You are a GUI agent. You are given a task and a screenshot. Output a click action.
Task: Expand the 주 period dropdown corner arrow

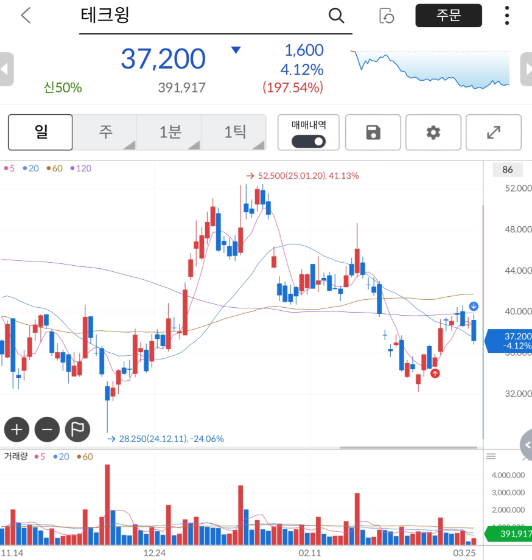tap(130, 145)
